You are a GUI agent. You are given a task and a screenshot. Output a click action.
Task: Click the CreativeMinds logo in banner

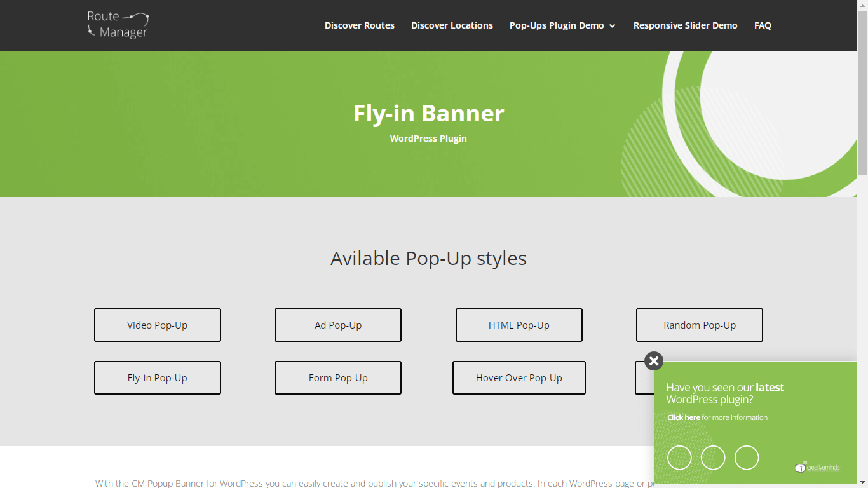pos(817,468)
